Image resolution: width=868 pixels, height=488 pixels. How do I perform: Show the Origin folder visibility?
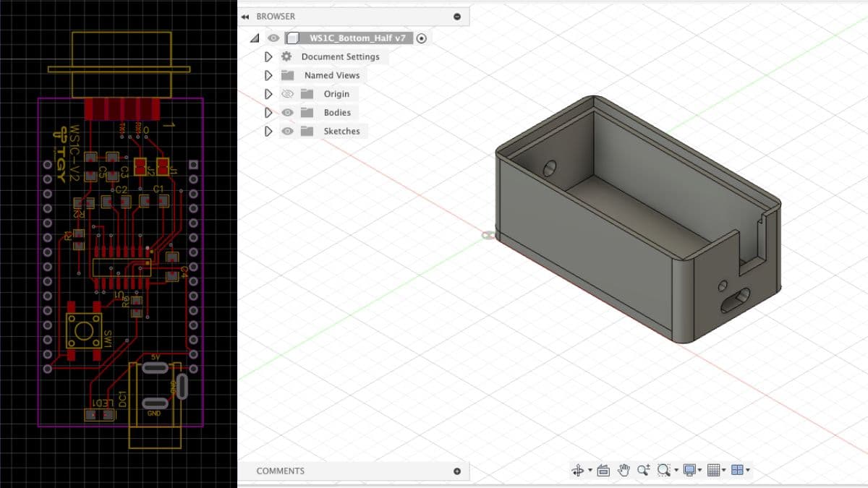click(286, 94)
